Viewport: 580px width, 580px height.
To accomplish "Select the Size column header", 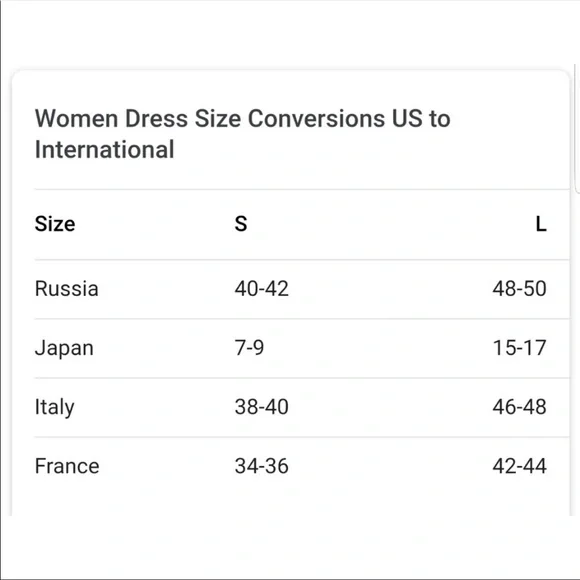I will pos(55,224).
